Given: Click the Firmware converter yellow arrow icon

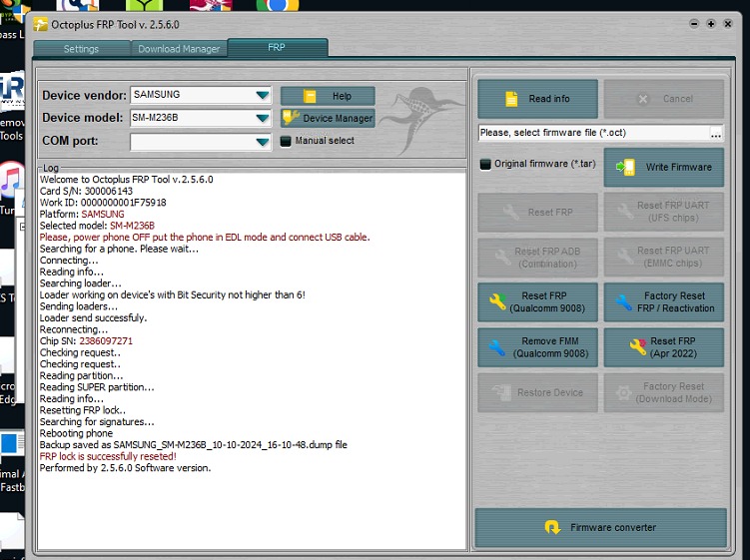Looking at the screenshot, I should point(552,527).
